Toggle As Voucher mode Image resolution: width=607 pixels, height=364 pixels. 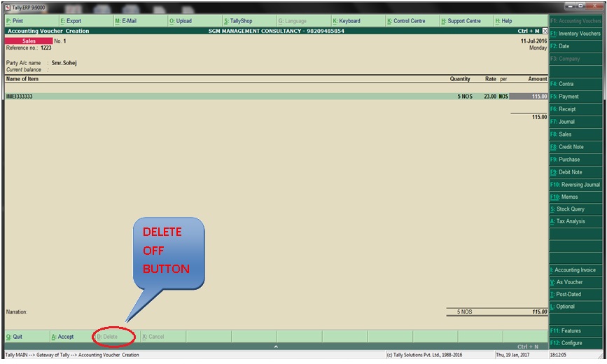coord(575,282)
